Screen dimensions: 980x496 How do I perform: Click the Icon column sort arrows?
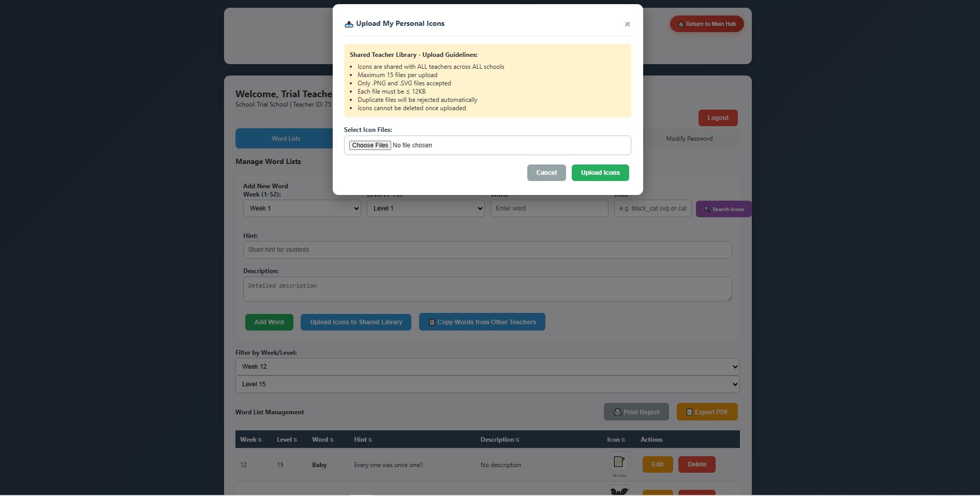[x=623, y=440]
